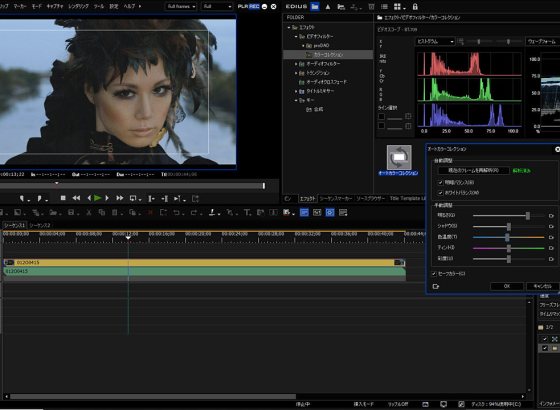The width and height of the screenshot is (560, 410).
Task: Click the lock icon in top bin toolbar
Action: pos(415,6)
